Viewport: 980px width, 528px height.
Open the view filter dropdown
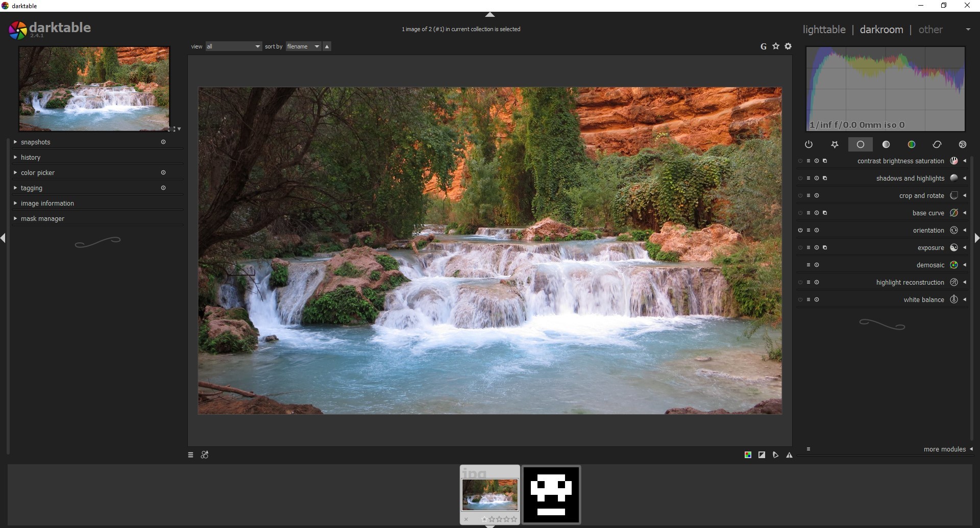point(234,46)
